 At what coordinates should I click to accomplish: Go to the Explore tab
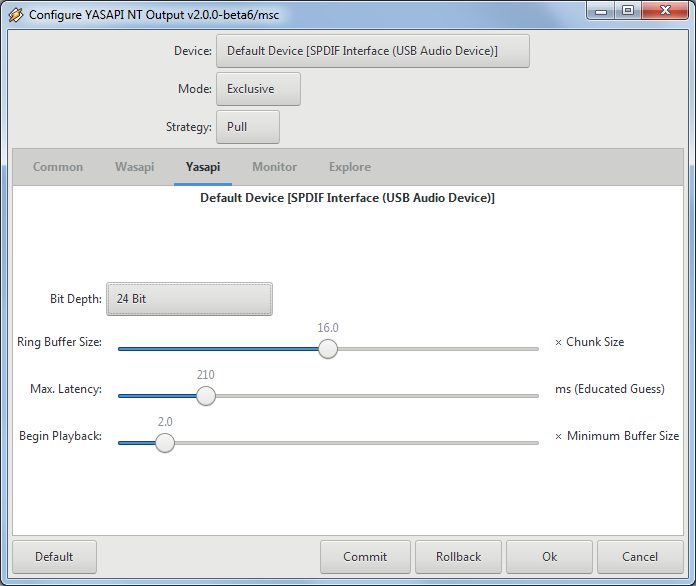click(x=350, y=167)
